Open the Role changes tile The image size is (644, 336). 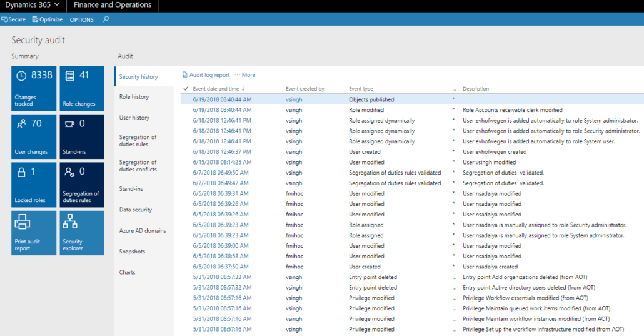pyautogui.click(x=82, y=88)
